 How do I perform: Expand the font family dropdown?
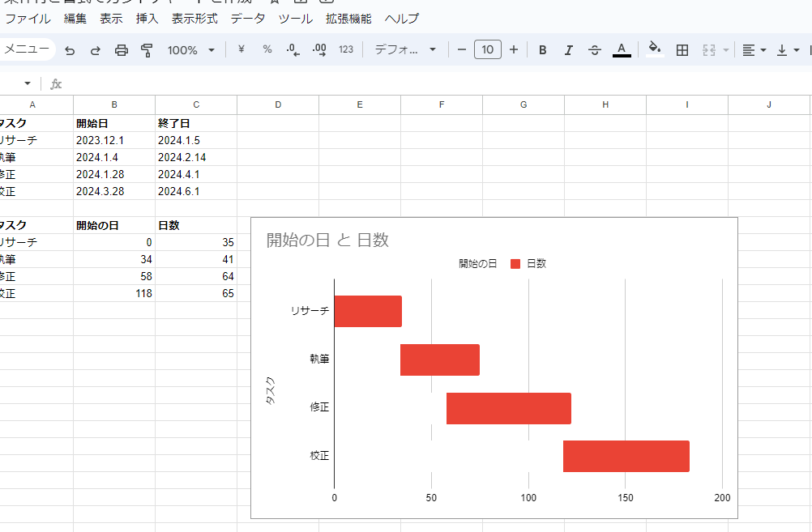406,50
